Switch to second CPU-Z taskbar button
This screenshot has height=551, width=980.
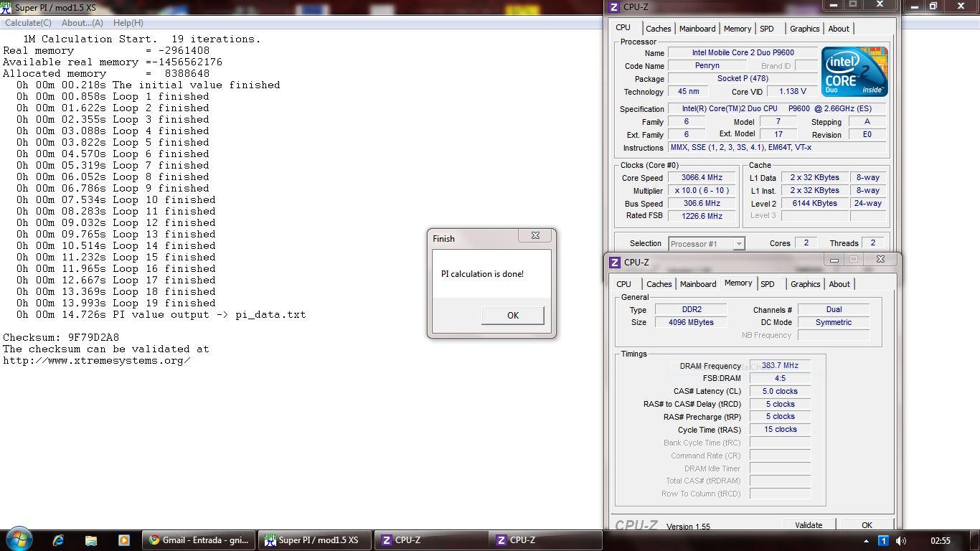pos(545,540)
